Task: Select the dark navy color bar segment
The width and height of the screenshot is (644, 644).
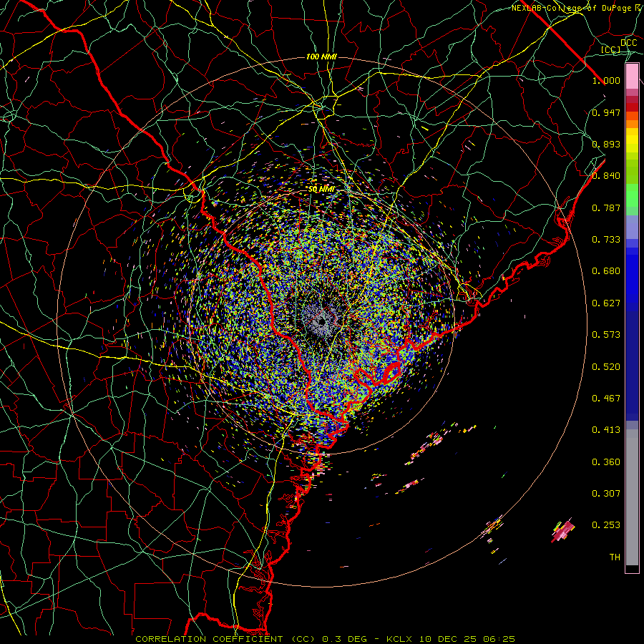Action: coord(632,366)
